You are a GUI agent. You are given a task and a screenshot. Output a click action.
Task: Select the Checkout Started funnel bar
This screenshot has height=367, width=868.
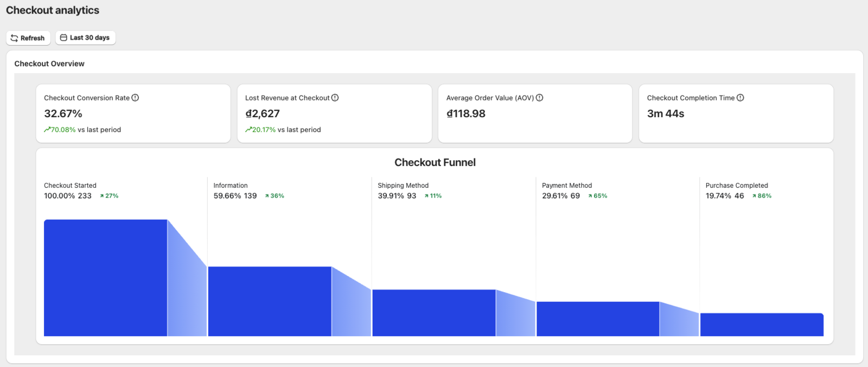click(x=106, y=278)
